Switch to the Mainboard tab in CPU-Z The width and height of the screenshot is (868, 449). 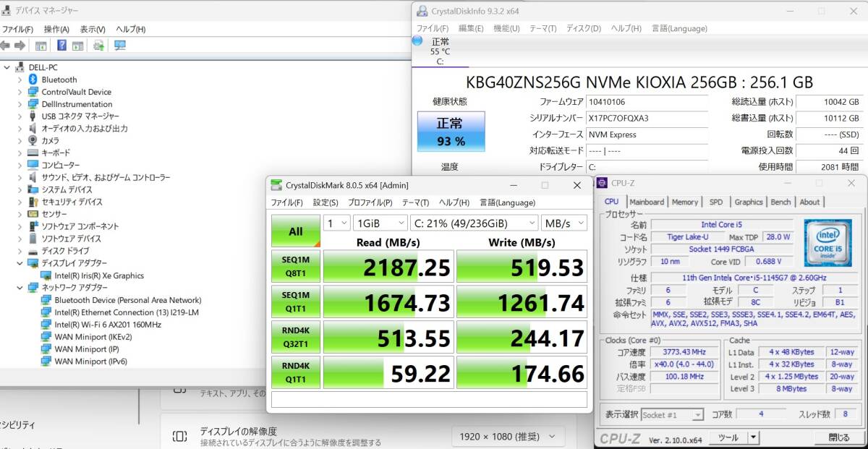[x=647, y=202]
